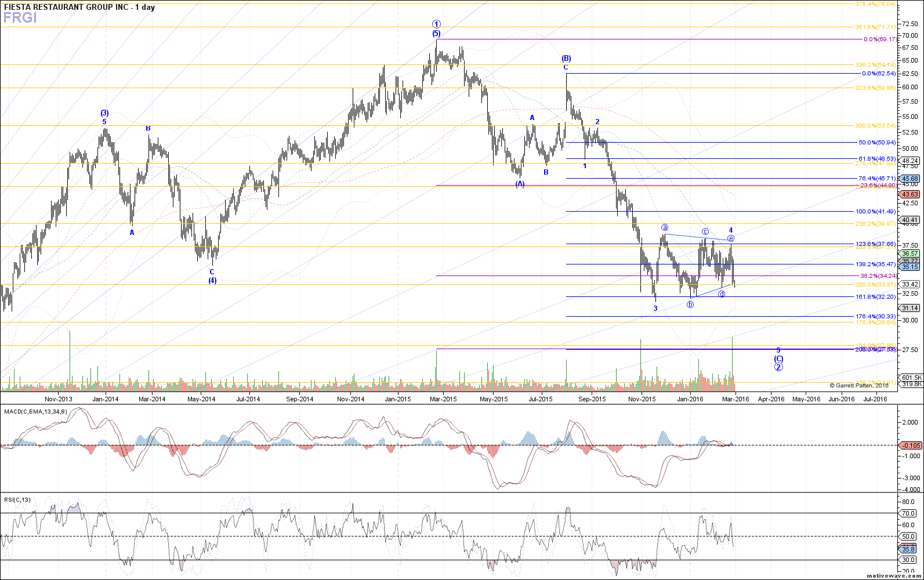Viewport: 924px width, 580px height.
Task: Click the 33.42 last price tag
Action: pos(909,284)
